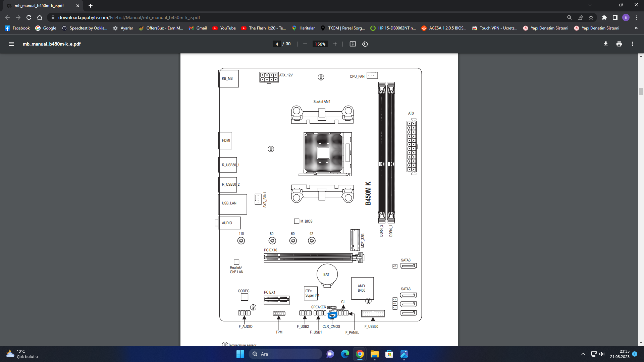Image resolution: width=644 pixels, height=362 pixels.
Task: Show hidden system tray icons
Action: coord(583,354)
